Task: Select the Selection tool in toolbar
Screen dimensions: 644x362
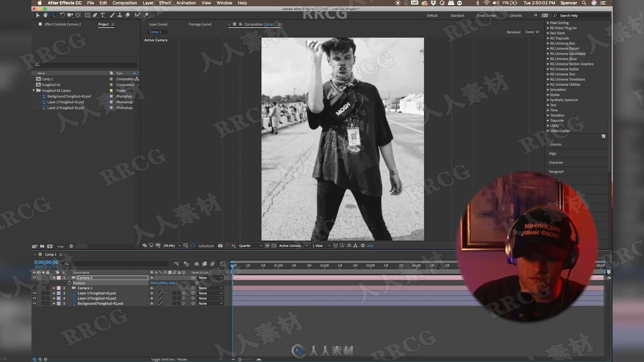Action: click(38, 15)
